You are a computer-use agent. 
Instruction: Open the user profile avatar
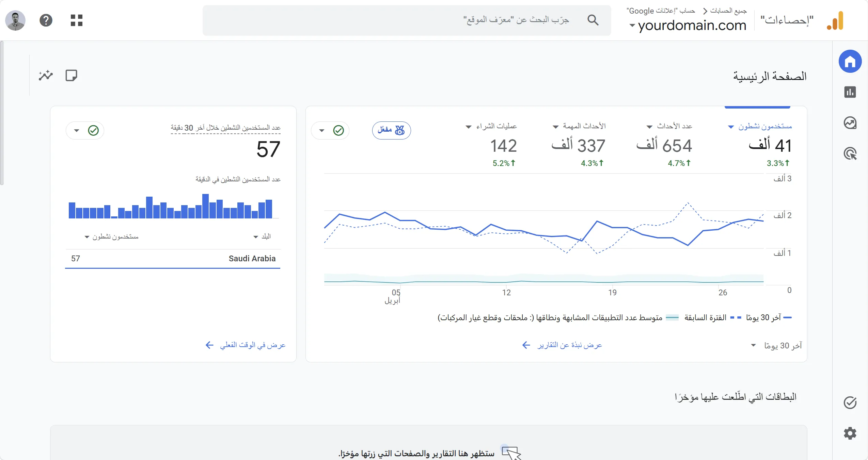pos(15,20)
